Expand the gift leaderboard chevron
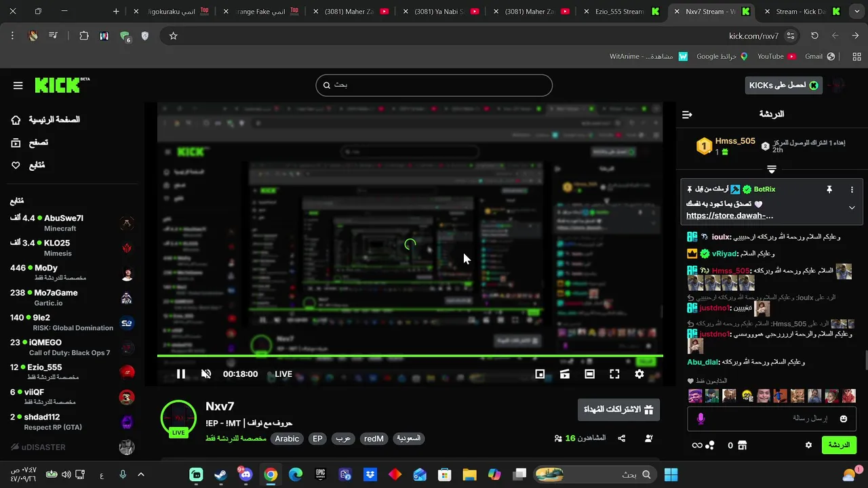This screenshot has width=868, height=488. tap(772, 169)
